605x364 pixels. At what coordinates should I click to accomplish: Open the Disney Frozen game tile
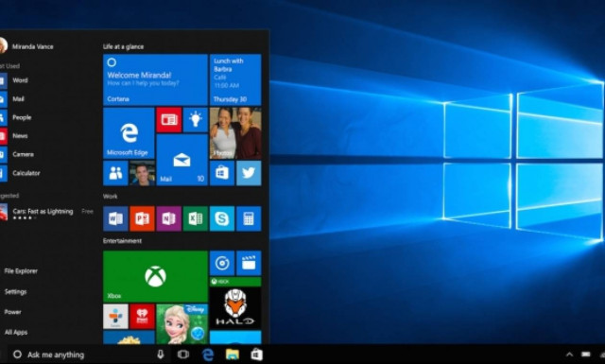pos(182,324)
